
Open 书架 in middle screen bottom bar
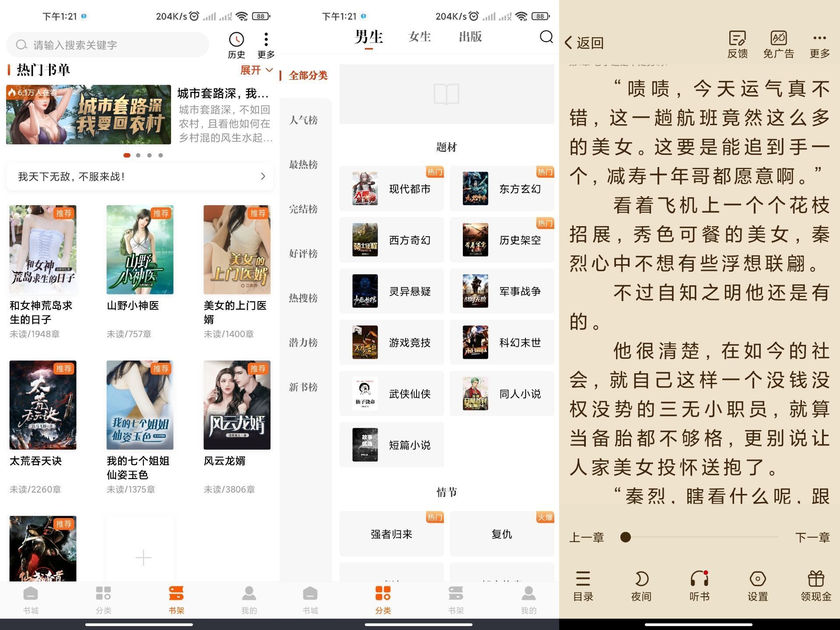pos(455,600)
